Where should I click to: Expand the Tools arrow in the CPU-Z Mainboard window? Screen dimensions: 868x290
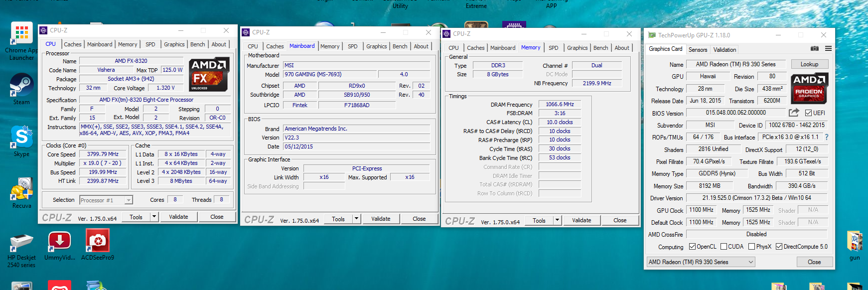[356, 219]
